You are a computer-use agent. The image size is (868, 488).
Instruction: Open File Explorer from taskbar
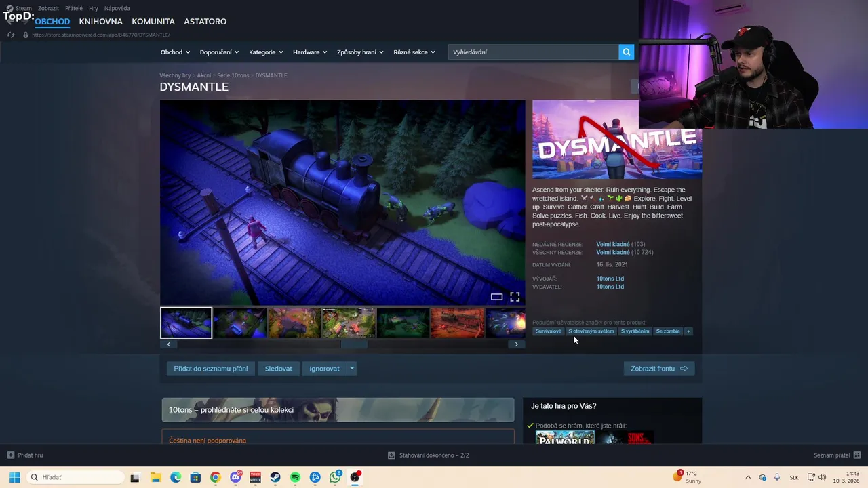coord(155,477)
